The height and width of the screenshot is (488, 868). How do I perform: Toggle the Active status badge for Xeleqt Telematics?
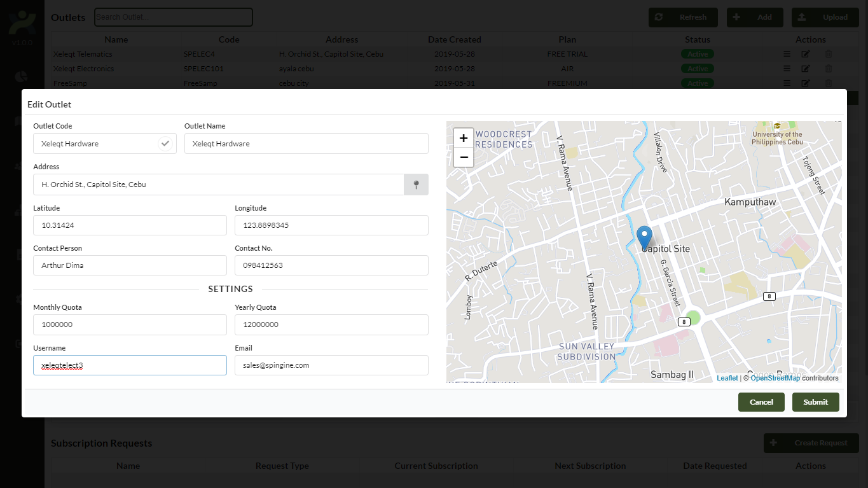tap(697, 53)
